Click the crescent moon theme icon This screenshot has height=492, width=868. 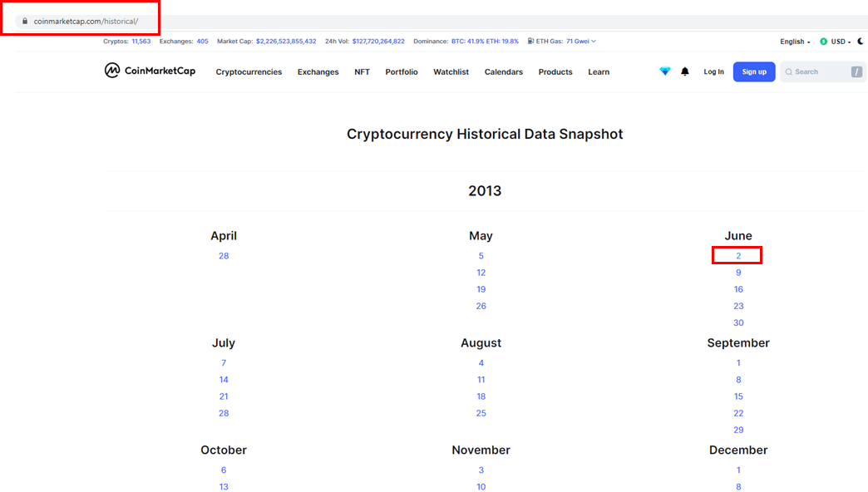coord(861,41)
